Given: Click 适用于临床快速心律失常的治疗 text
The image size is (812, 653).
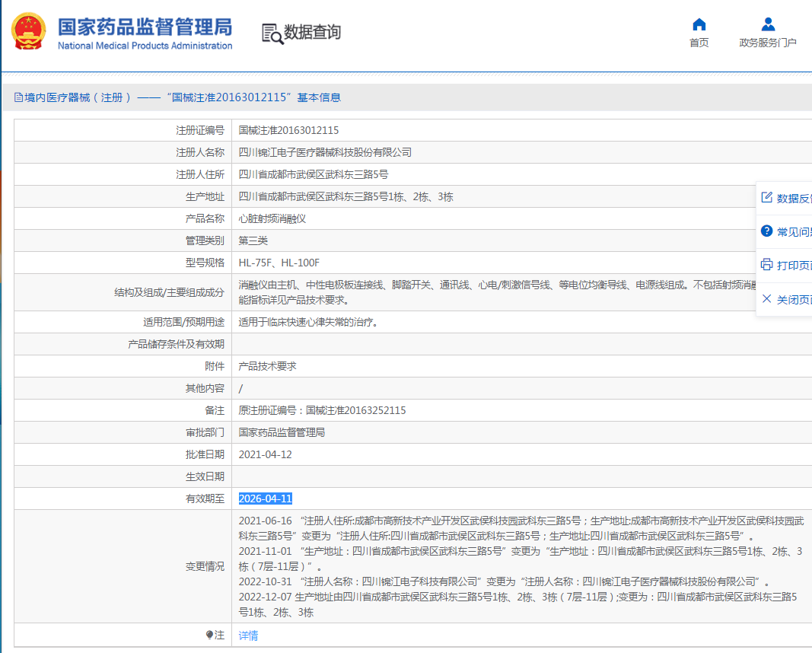Looking at the screenshot, I should [309, 322].
